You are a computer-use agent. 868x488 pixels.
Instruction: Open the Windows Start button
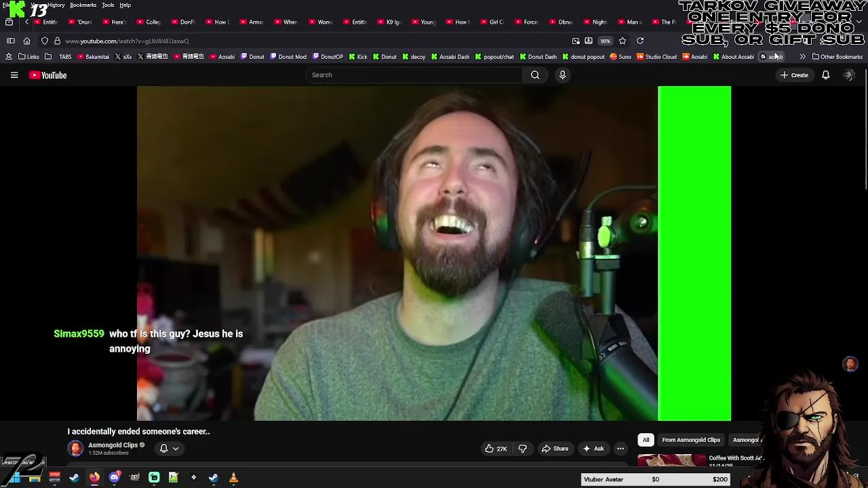(14, 478)
